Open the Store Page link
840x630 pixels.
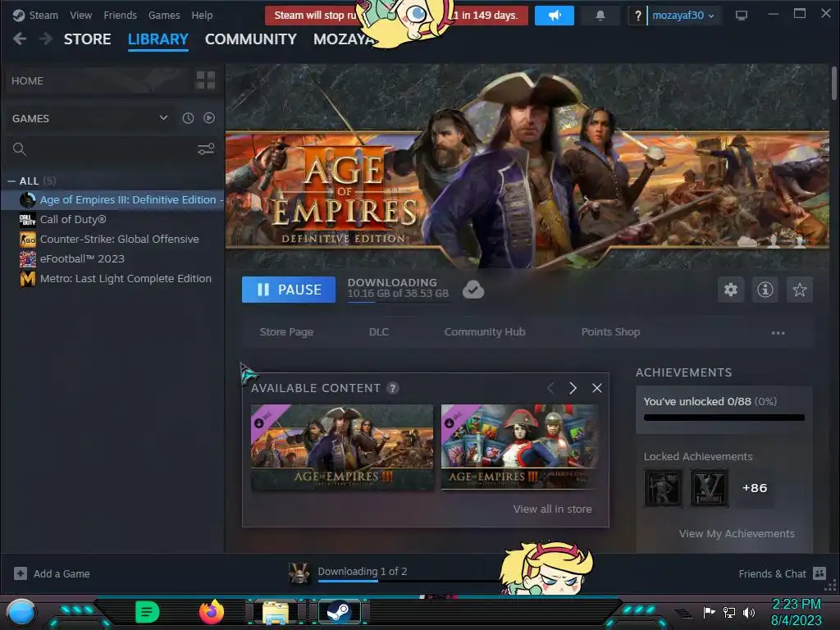pos(286,332)
